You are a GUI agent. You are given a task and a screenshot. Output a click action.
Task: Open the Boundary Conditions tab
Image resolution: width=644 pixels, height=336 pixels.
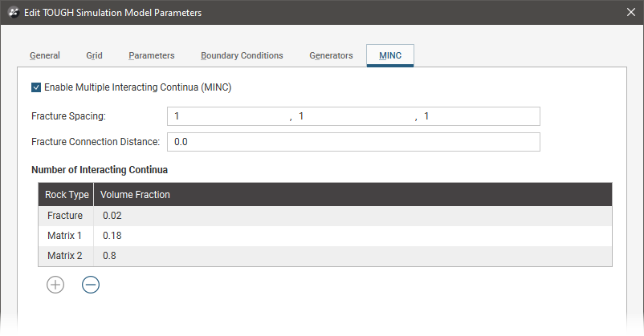click(242, 55)
